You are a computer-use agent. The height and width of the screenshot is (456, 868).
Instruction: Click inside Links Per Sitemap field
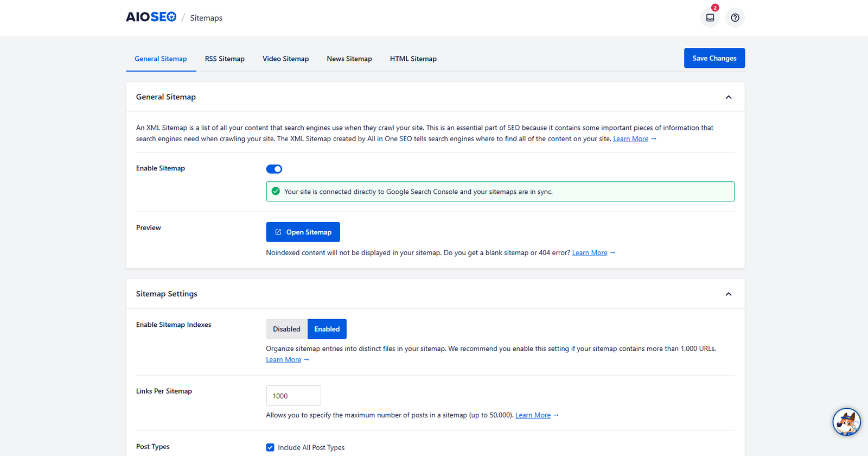[x=293, y=396]
